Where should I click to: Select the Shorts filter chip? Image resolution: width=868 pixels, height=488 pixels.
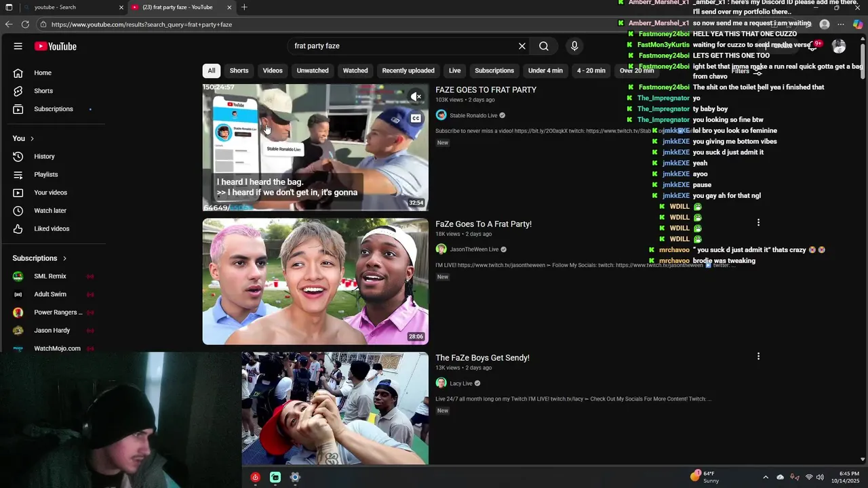pos(239,70)
